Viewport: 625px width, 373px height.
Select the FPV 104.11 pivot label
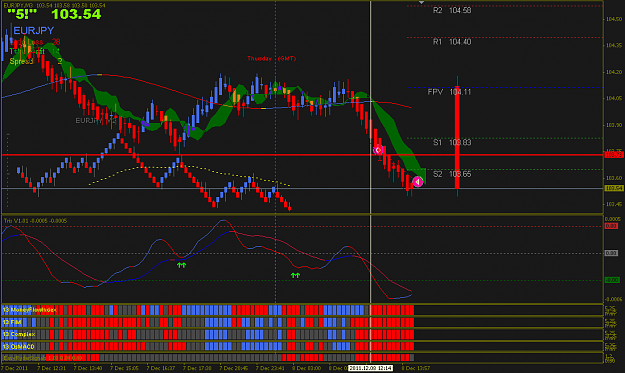pos(449,92)
